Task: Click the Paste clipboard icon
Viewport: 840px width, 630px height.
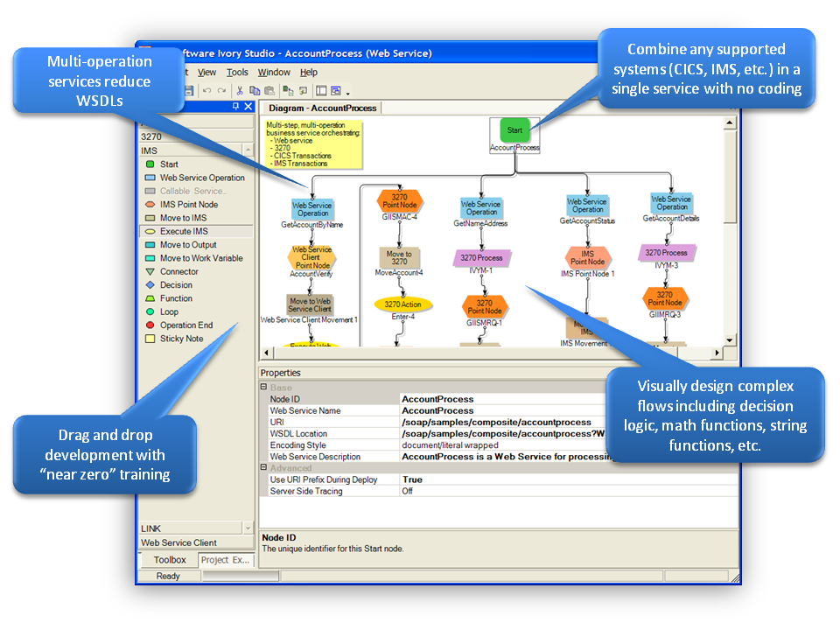Action: tap(269, 91)
